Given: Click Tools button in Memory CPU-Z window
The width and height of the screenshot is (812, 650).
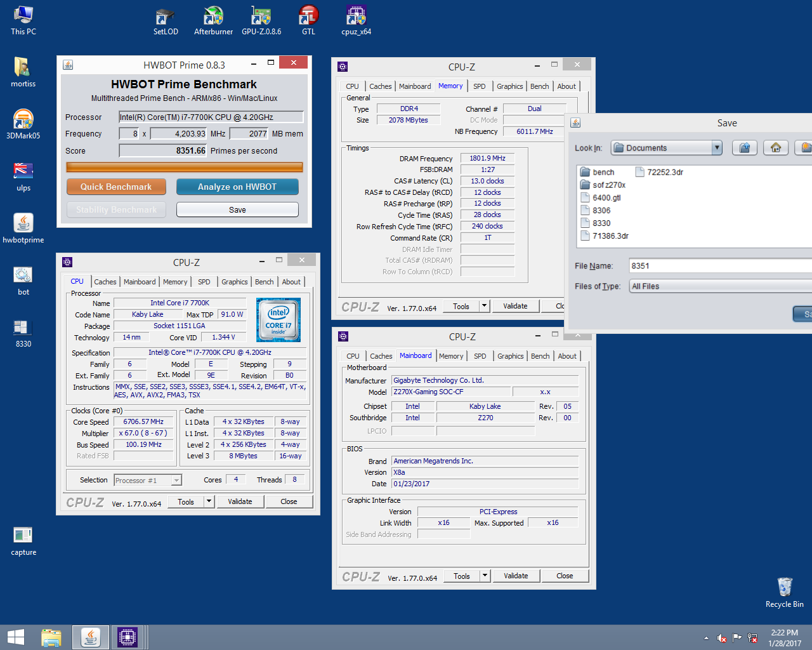Looking at the screenshot, I should tap(461, 306).
